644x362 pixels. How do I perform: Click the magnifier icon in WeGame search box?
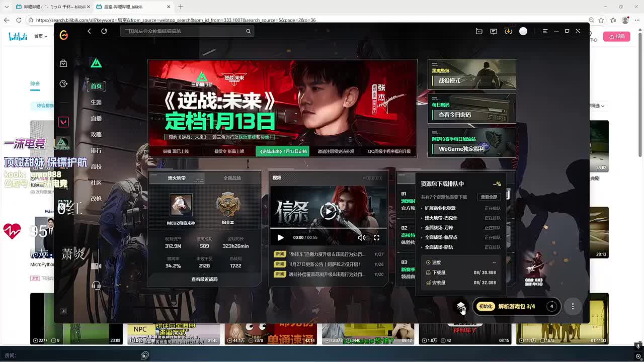(248, 31)
